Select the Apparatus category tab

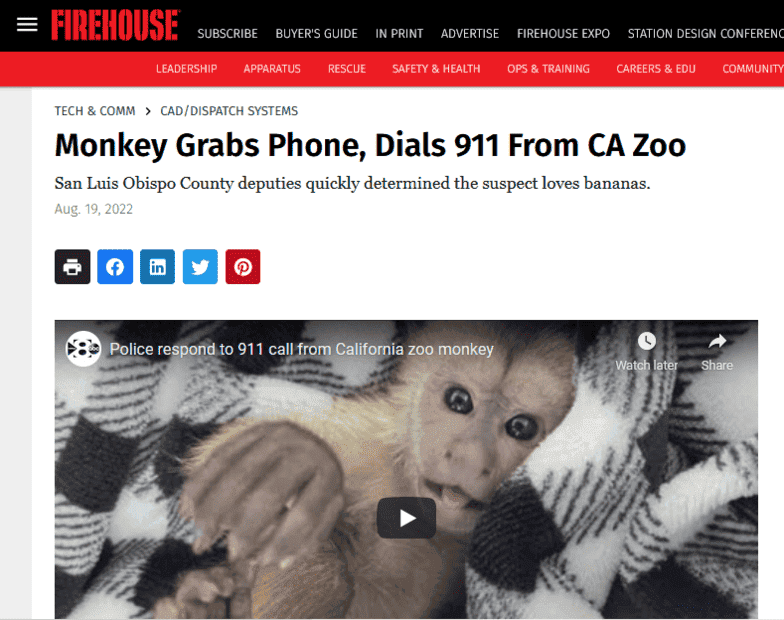coord(272,68)
